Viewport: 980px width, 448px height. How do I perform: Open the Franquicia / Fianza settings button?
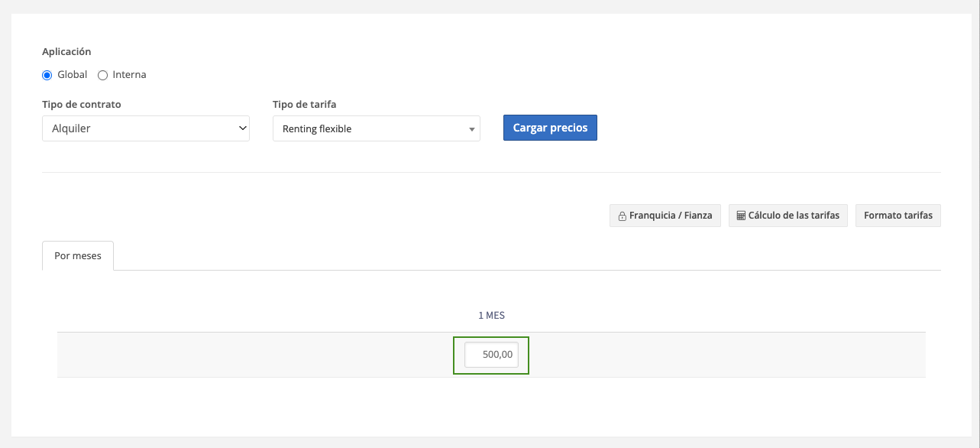click(665, 216)
